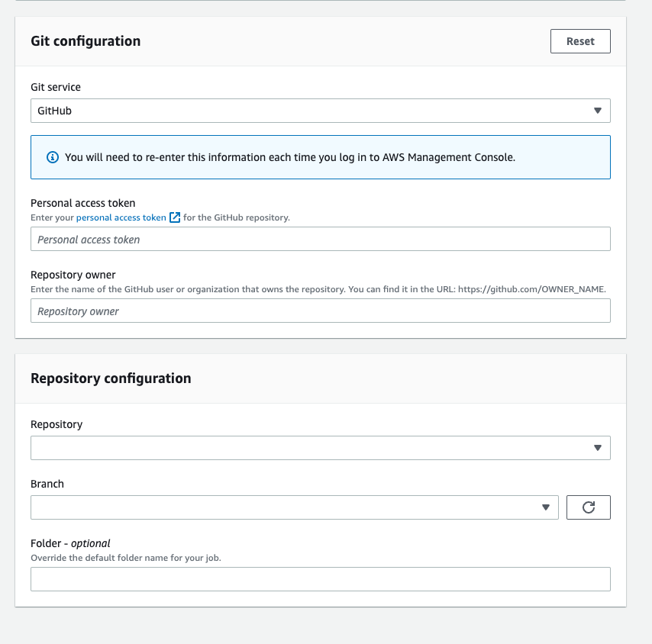Click the info icon in the blue alert banner

(x=52, y=157)
